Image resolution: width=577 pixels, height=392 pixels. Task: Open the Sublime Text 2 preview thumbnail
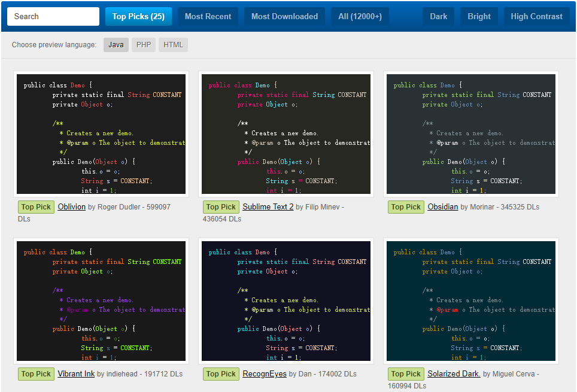click(286, 134)
